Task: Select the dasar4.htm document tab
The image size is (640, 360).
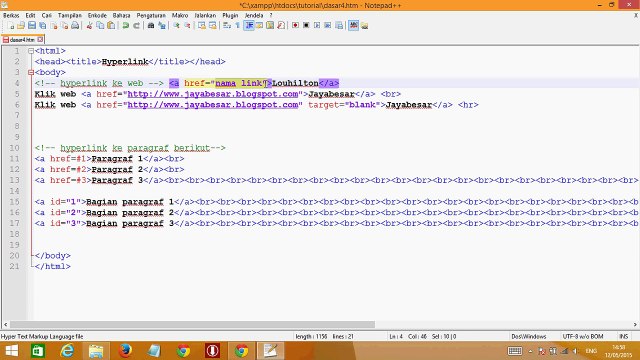Action: tap(22, 40)
